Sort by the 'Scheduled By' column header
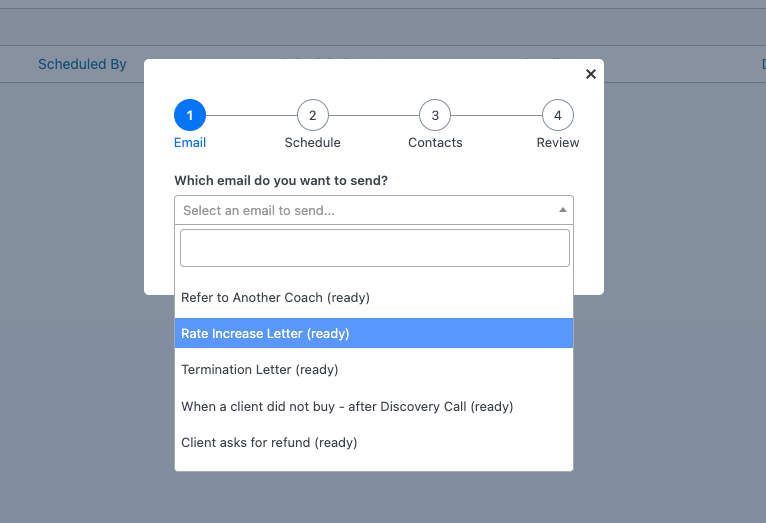This screenshot has width=766, height=523. 82,64
